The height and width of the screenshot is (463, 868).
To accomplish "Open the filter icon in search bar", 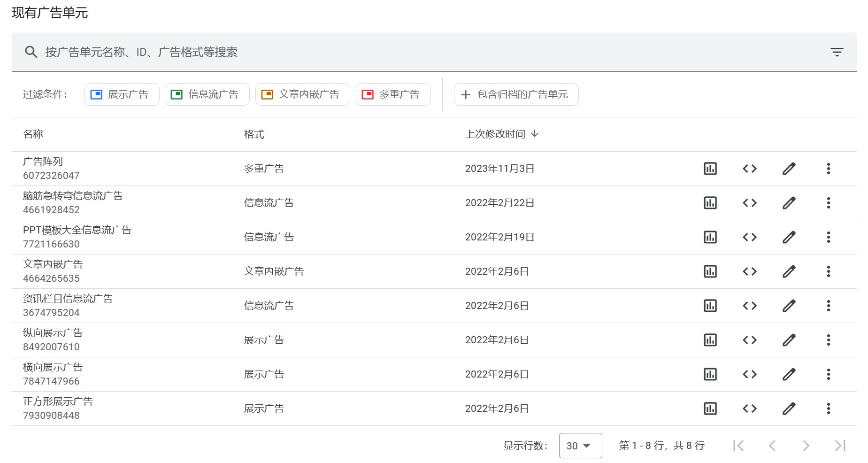I will 837,52.
